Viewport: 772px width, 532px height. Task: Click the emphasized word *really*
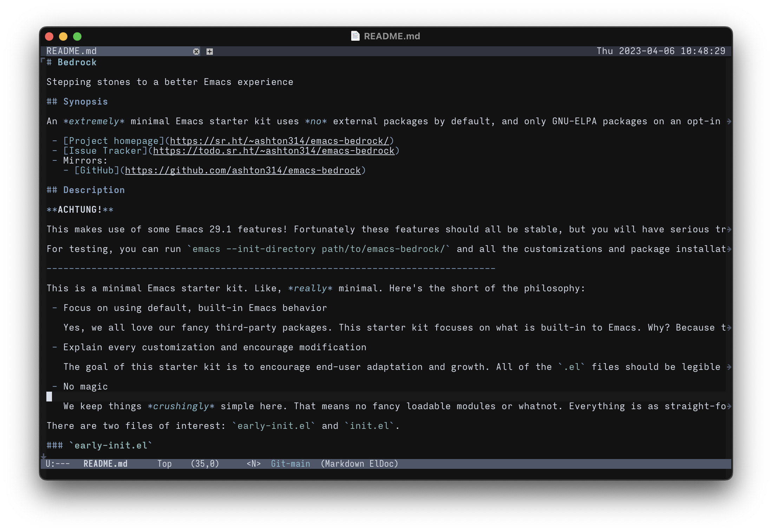(x=310, y=288)
